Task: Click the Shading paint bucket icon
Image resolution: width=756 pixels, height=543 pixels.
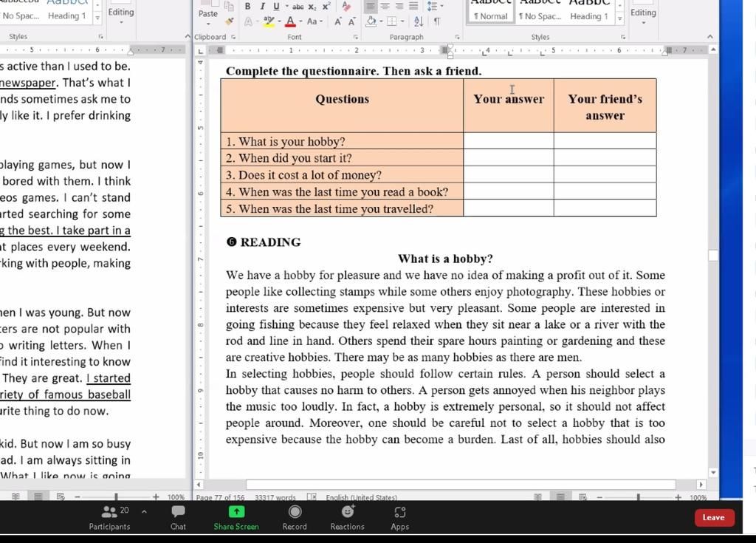Action: tap(371, 21)
